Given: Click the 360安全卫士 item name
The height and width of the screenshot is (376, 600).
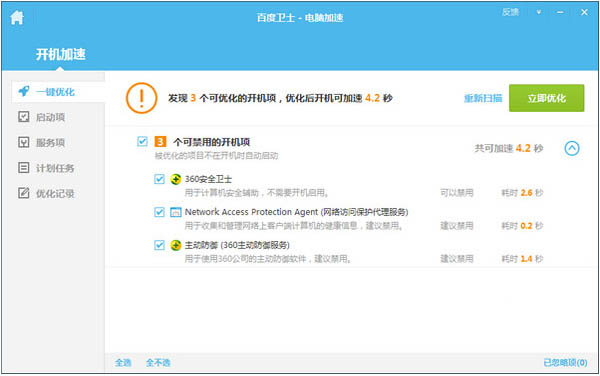Looking at the screenshot, I should (x=208, y=179).
